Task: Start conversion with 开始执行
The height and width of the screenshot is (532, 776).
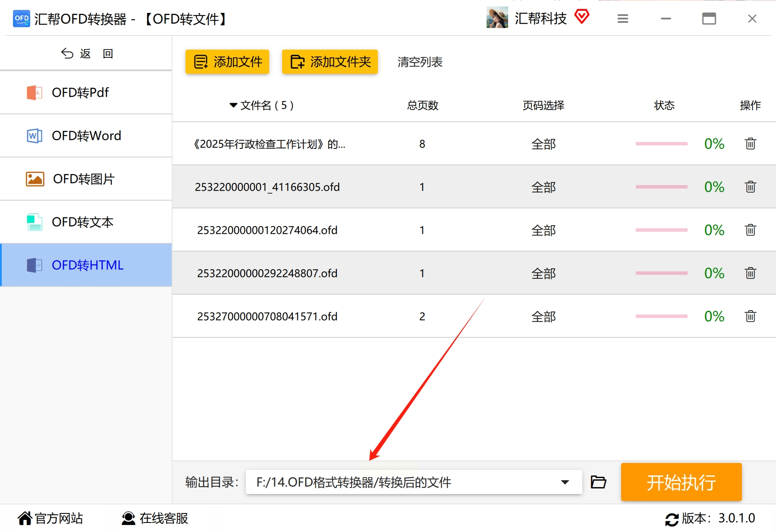Action: [681, 482]
